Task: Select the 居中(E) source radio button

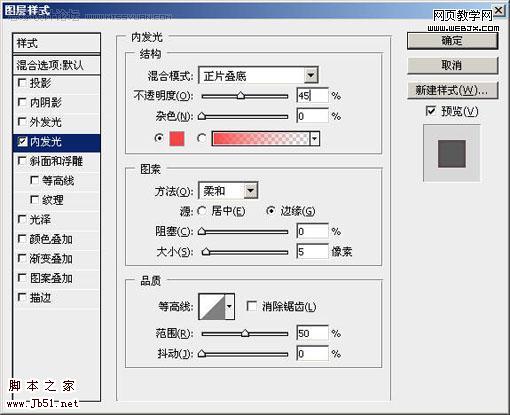Action: (202, 211)
